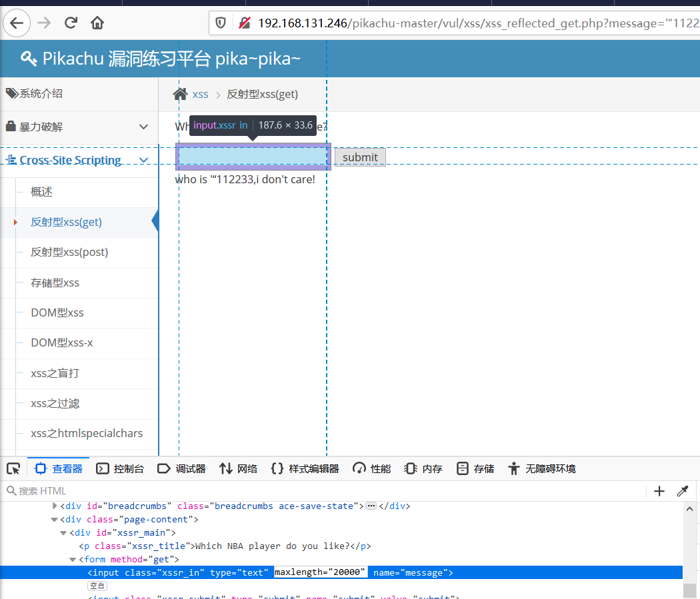Switch to the 网络 network tab
Image resolution: width=700 pixels, height=599 pixels.
click(239, 469)
